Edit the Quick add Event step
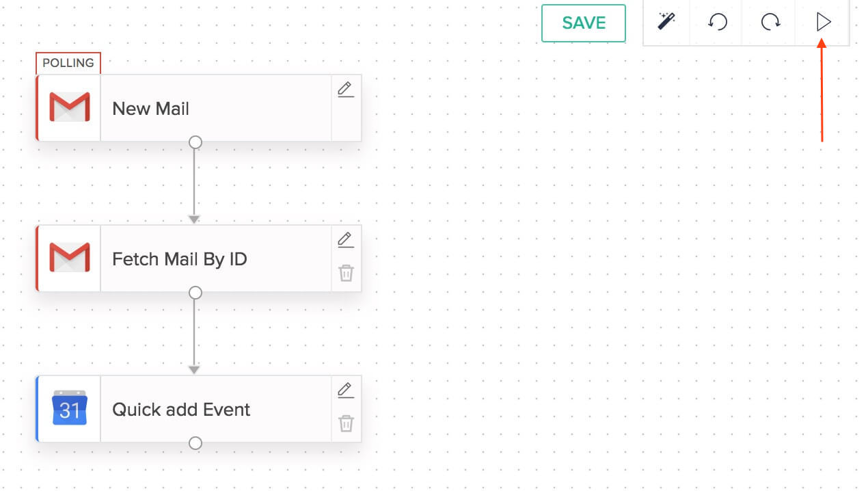The image size is (868, 491). point(346,390)
